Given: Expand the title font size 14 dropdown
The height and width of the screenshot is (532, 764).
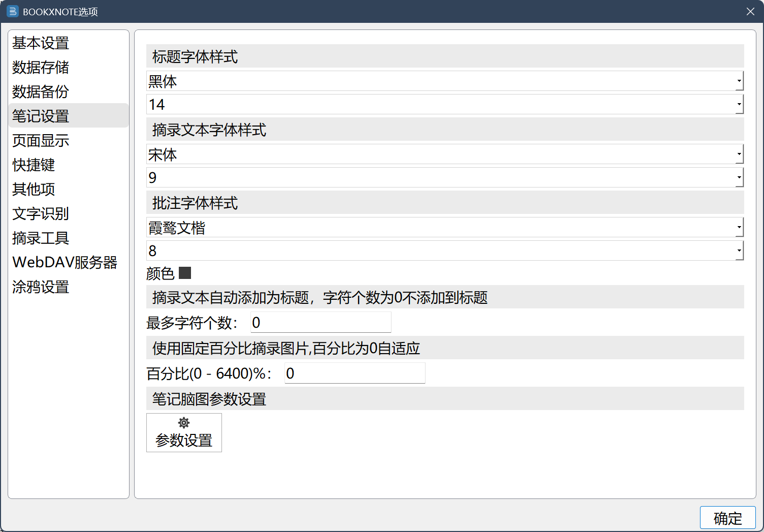Looking at the screenshot, I should [x=444, y=105].
